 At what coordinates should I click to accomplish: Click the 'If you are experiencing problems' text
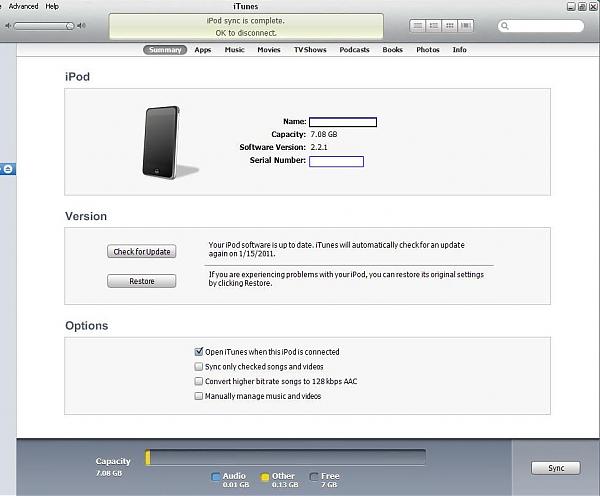(346, 279)
